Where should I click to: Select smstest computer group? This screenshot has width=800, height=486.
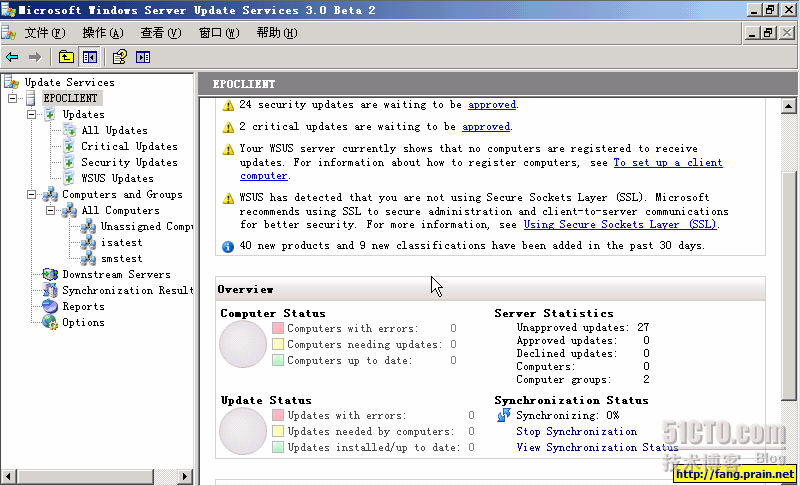121,259
